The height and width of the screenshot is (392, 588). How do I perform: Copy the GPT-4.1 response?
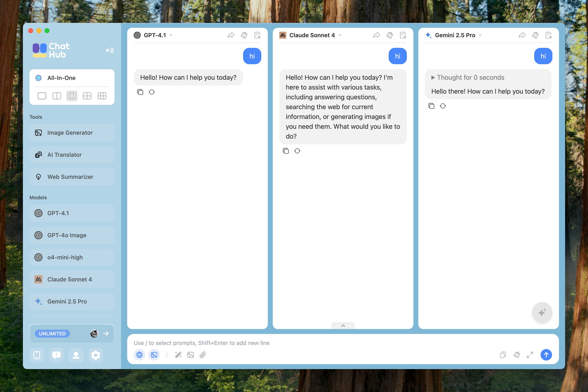140,92
